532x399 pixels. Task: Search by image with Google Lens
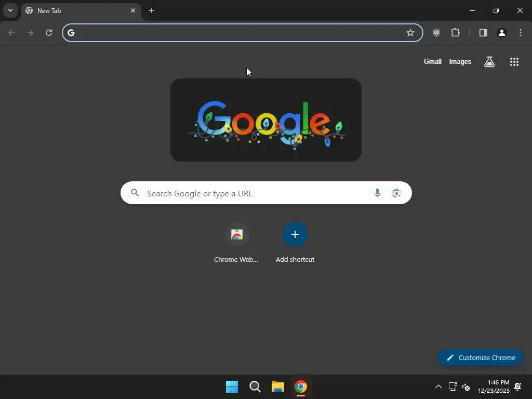pos(396,193)
